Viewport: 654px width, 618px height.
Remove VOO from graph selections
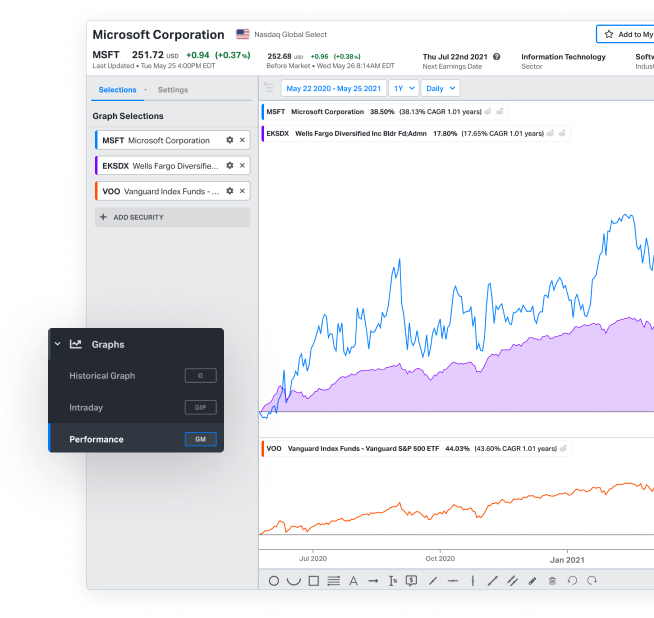tap(242, 191)
